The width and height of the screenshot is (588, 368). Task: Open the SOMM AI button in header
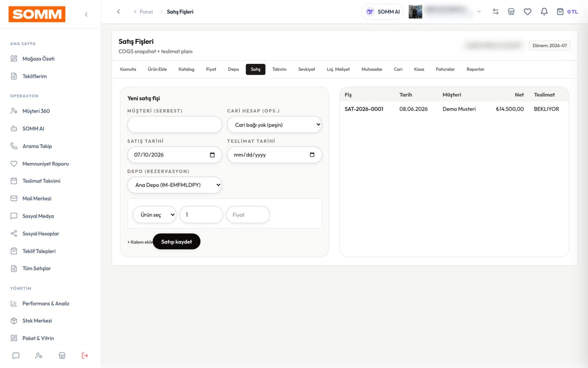tap(382, 11)
